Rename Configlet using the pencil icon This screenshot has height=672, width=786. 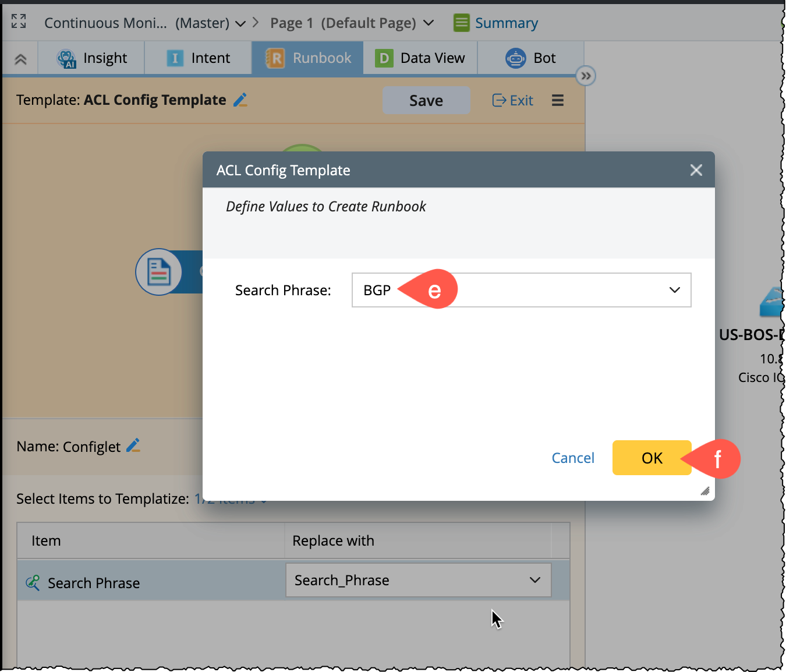(133, 445)
